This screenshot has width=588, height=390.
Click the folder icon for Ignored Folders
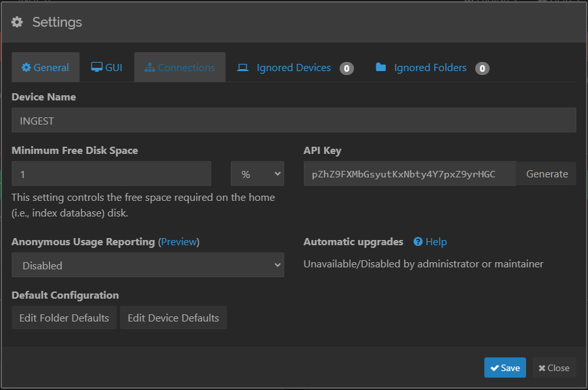tap(381, 68)
